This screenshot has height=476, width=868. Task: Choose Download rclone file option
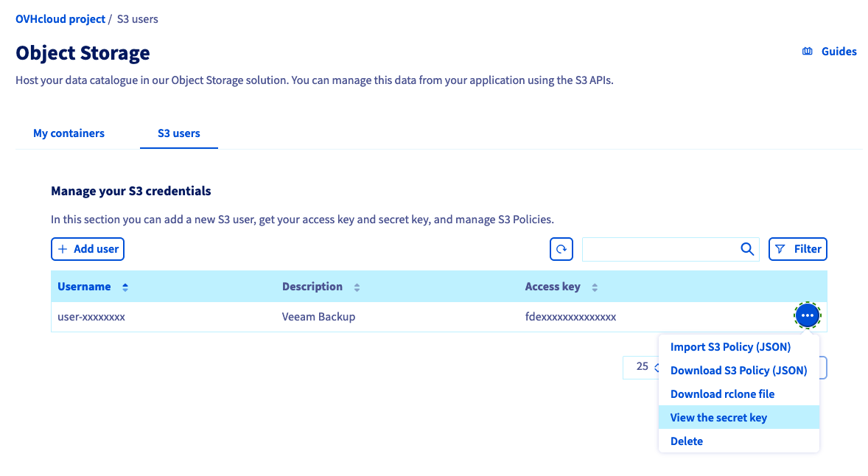pos(722,393)
